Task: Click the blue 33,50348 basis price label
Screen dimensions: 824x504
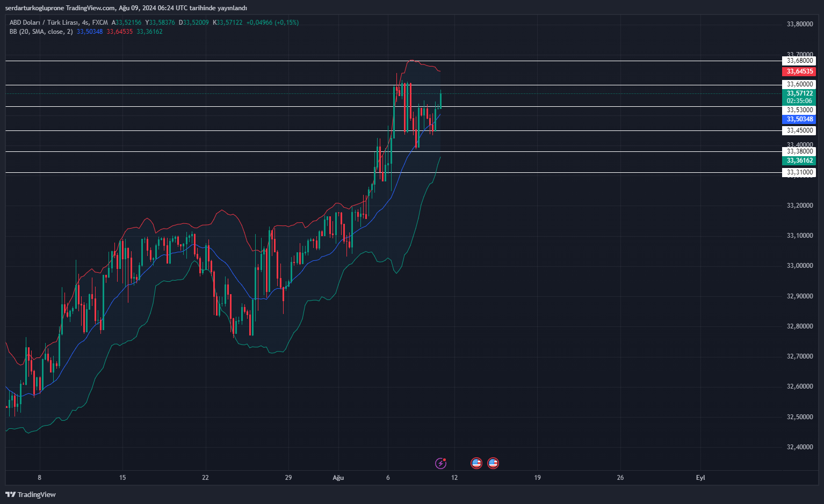Action: tap(799, 119)
